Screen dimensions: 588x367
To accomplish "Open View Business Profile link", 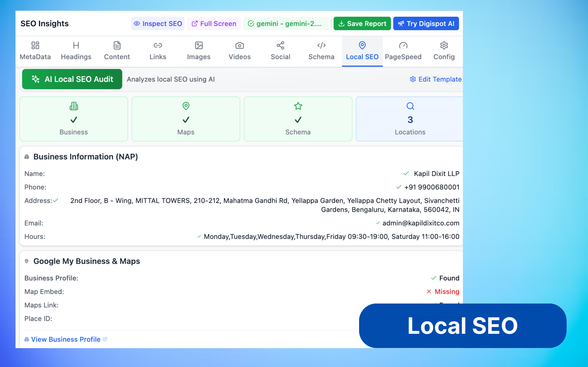I will [x=66, y=339].
